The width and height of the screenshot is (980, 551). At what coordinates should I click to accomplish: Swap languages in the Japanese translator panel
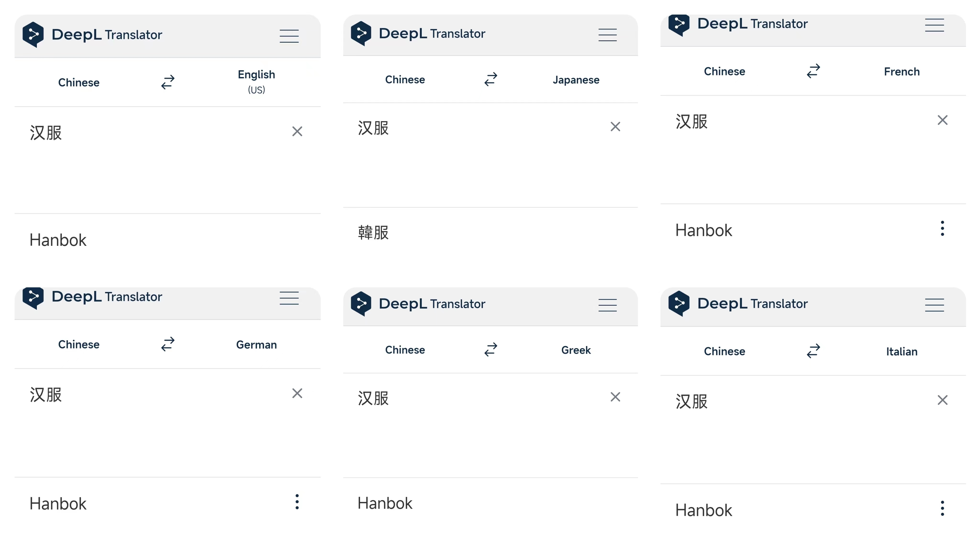[x=491, y=79]
